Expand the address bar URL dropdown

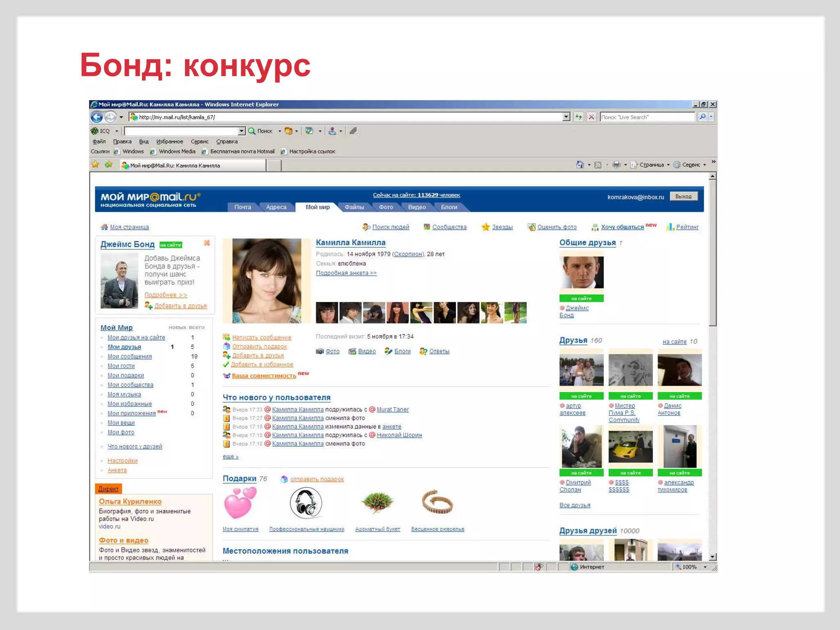pyautogui.click(x=566, y=117)
